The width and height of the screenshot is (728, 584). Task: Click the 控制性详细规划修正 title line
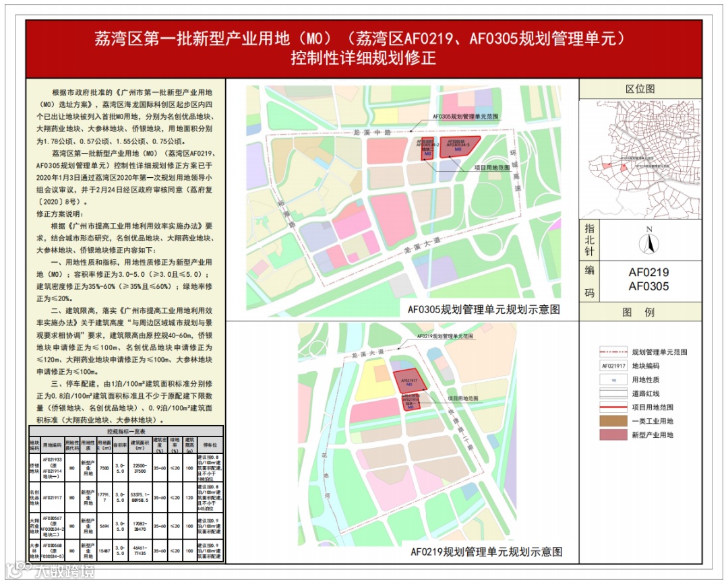point(363,58)
